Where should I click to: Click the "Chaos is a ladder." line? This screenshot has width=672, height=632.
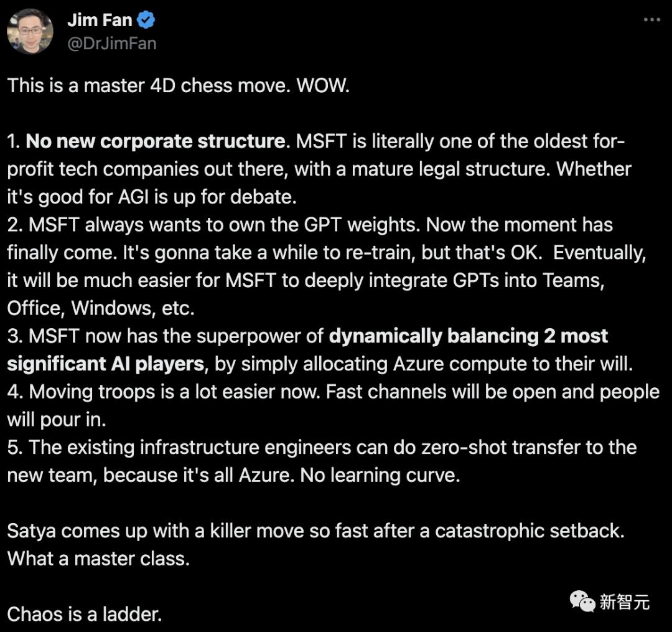(x=85, y=615)
